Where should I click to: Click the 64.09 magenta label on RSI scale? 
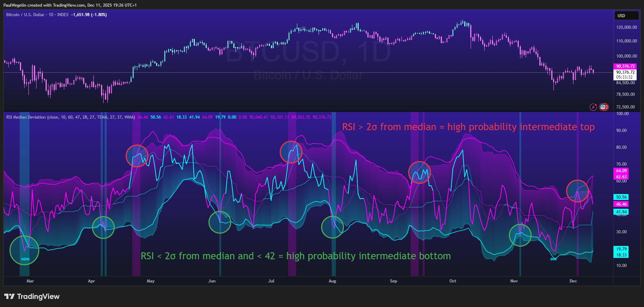[x=621, y=171]
